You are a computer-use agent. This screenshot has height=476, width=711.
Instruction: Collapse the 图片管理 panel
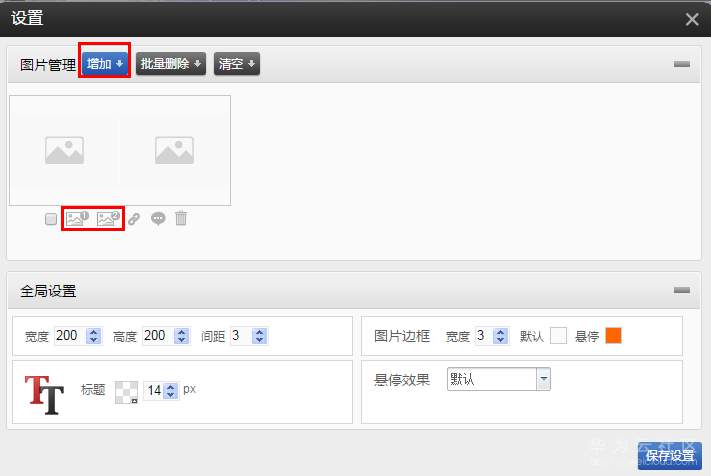pos(682,64)
